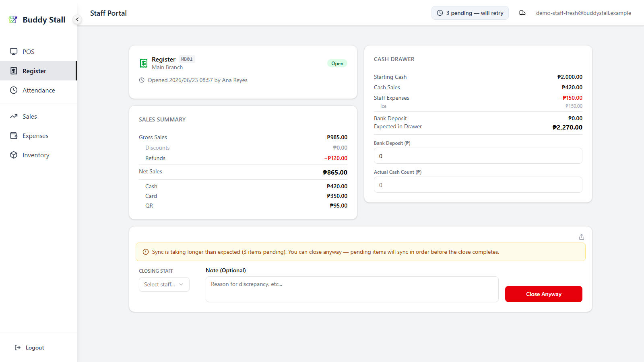Click the Card ₱350.00 amount
644x362 pixels.
(337, 196)
